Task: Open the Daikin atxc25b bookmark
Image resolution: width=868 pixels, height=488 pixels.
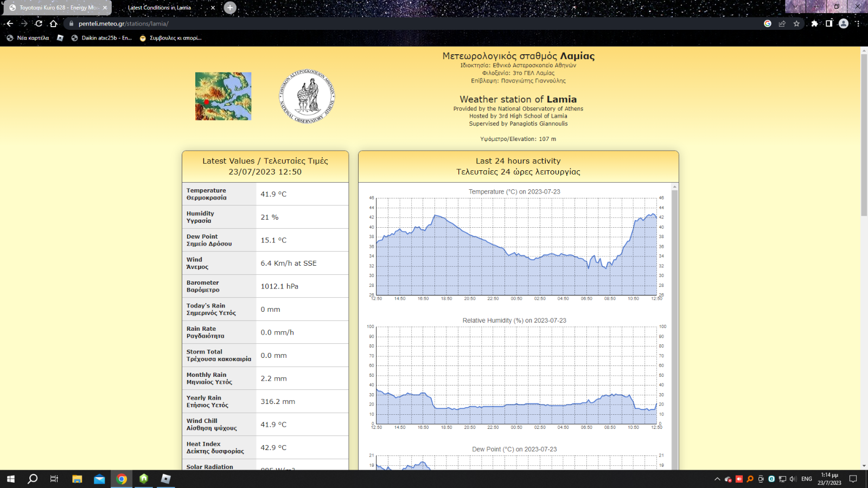Action: tap(101, 38)
